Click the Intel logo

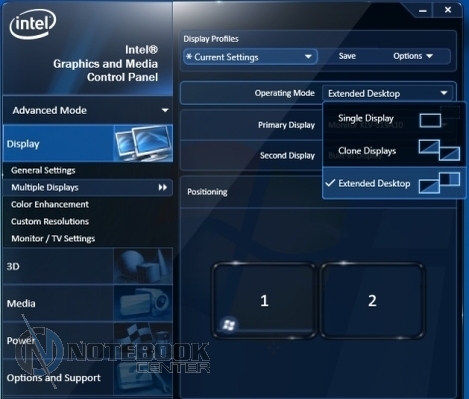pos(33,24)
